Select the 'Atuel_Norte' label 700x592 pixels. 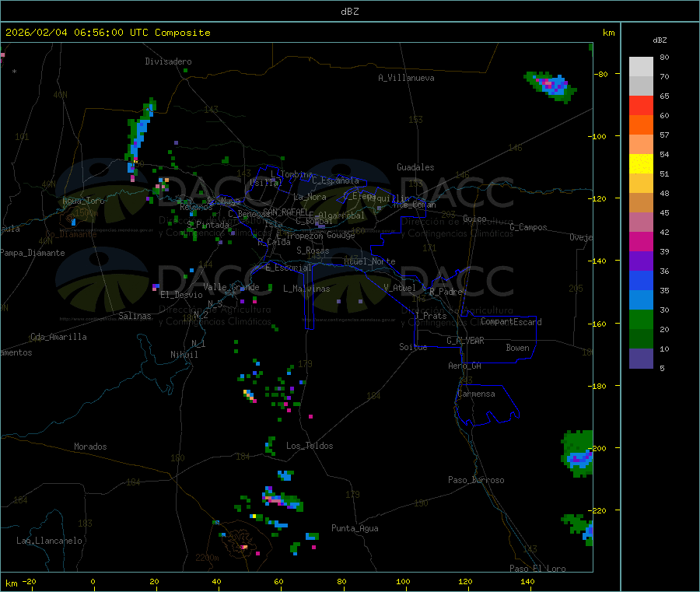pos(369,261)
